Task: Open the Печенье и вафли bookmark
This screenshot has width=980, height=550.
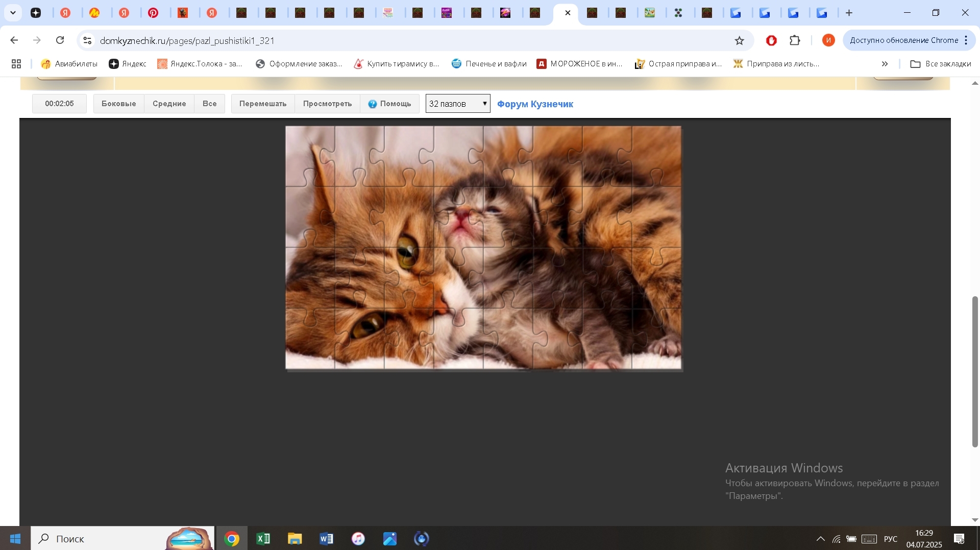Action: [x=489, y=64]
